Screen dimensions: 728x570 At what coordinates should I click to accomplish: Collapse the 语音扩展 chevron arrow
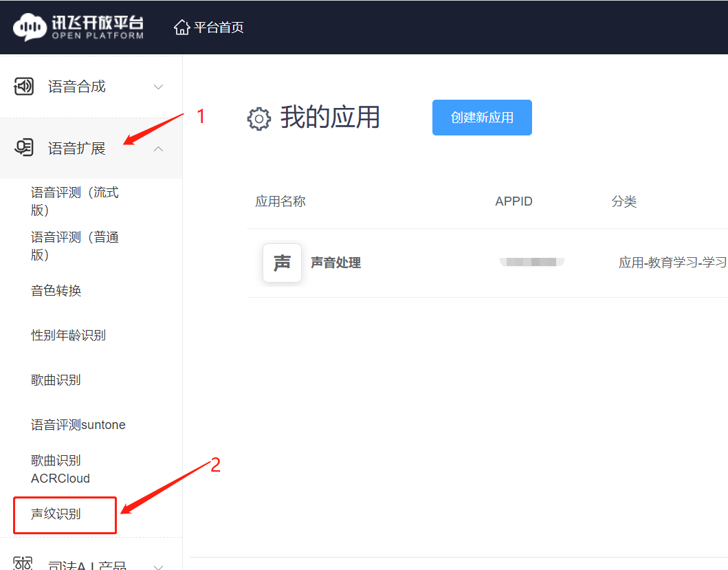[x=158, y=148]
